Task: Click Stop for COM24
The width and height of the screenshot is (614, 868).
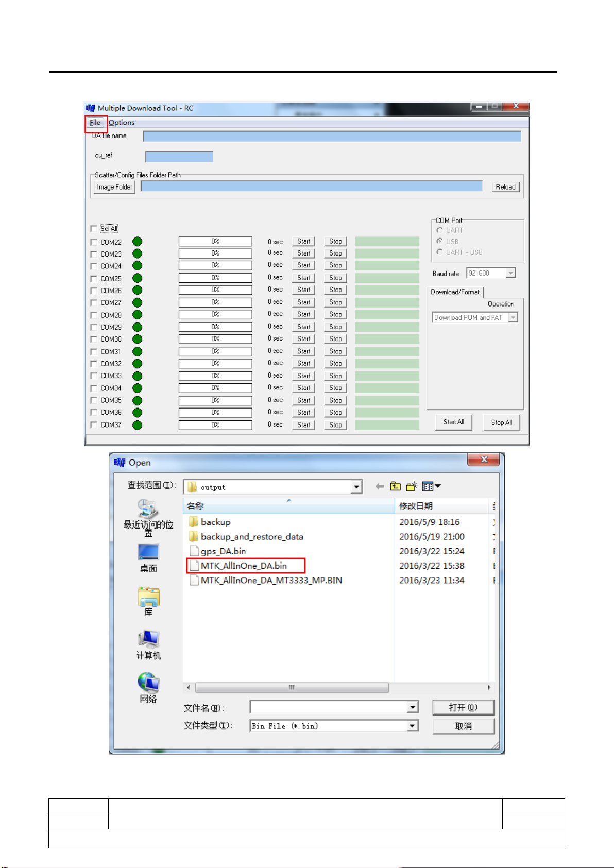Action: (335, 265)
